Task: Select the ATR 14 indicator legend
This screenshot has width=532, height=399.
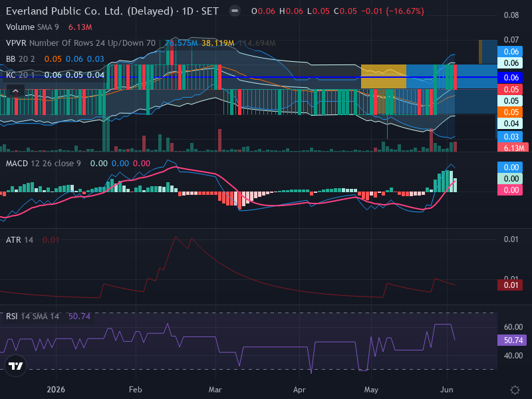Action: coord(19,240)
